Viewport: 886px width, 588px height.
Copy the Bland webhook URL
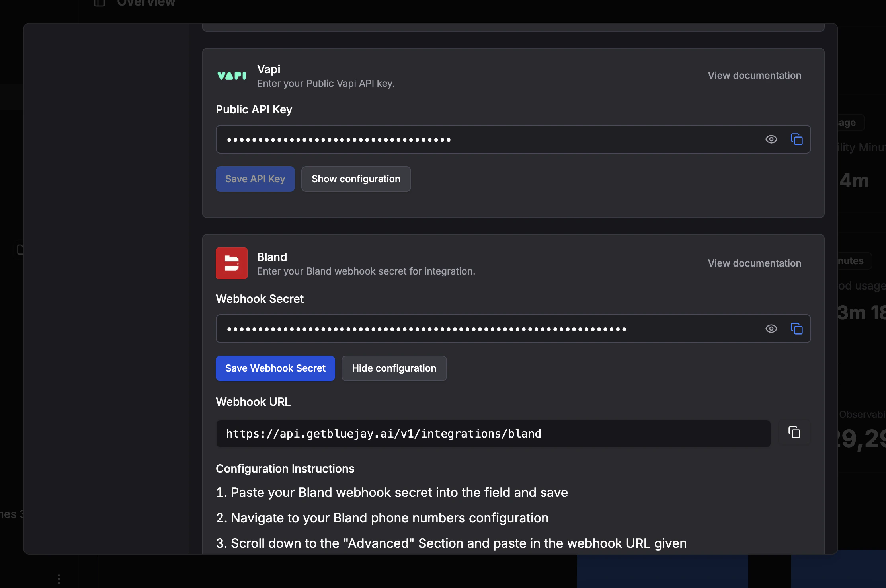point(794,433)
